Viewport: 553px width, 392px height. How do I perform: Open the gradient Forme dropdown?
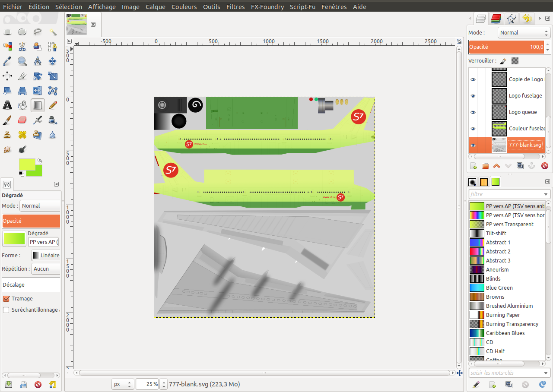[x=46, y=256]
